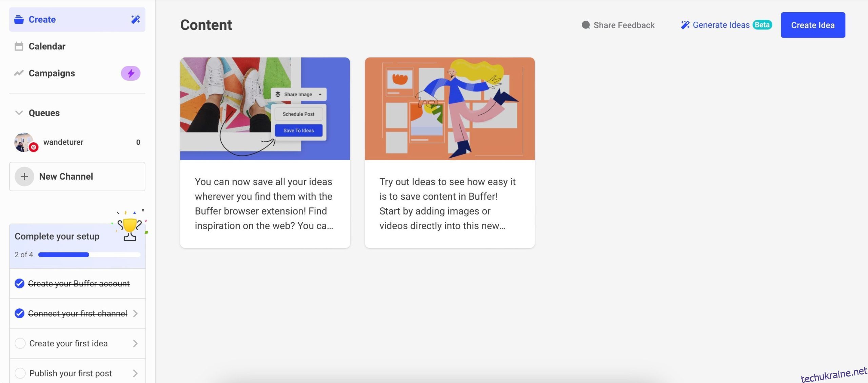The width and height of the screenshot is (868, 383).
Task: Click the Complete your setup heading
Action: pos(57,236)
